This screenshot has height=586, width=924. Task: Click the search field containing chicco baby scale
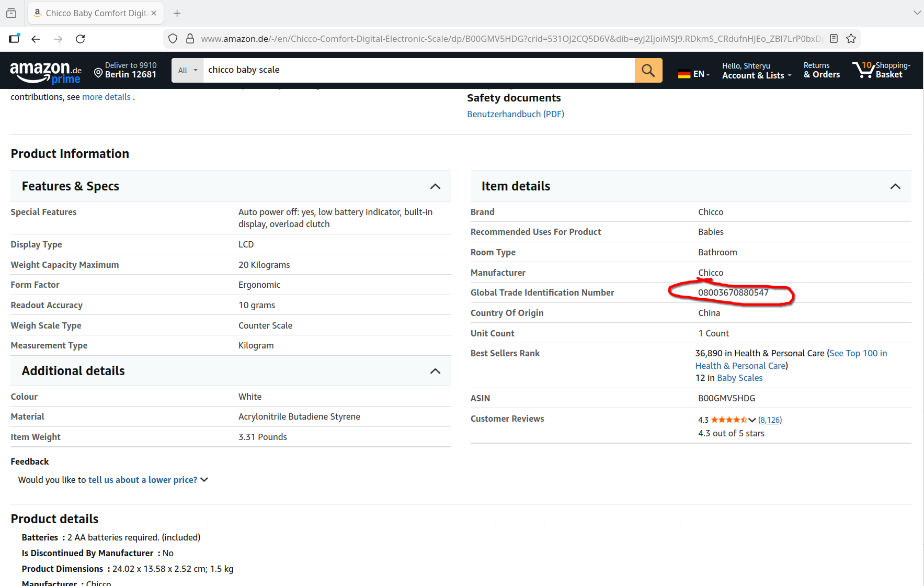tap(418, 70)
